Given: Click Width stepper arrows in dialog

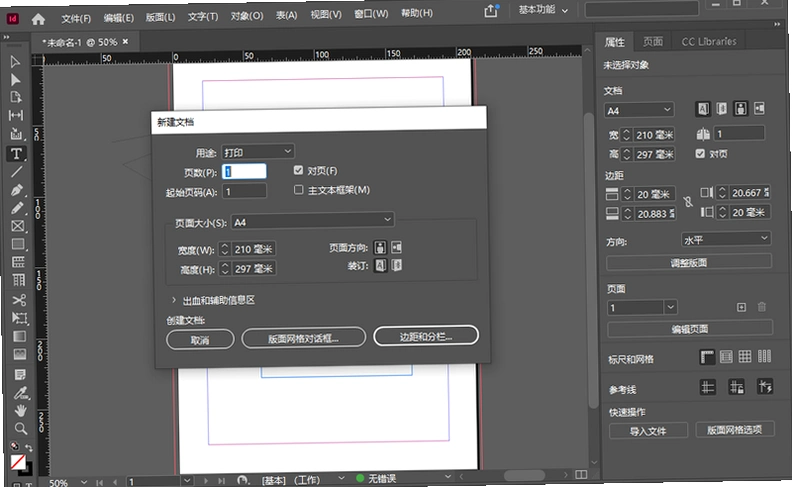Looking at the screenshot, I should (x=225, y=250).
